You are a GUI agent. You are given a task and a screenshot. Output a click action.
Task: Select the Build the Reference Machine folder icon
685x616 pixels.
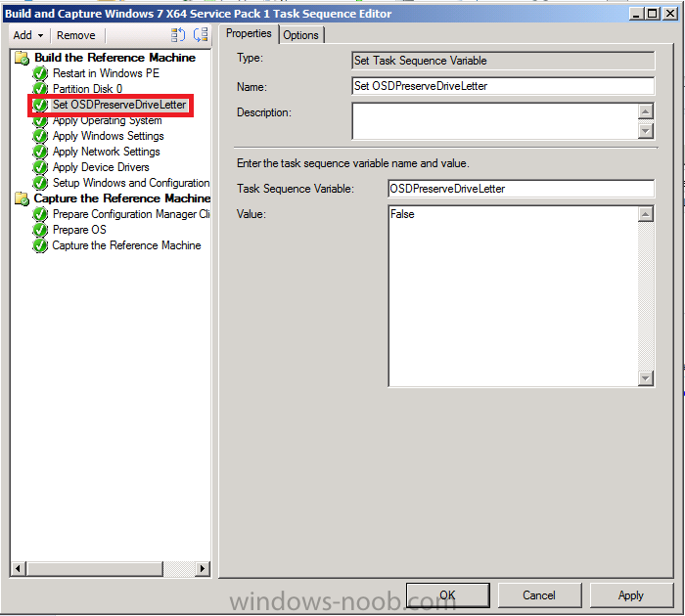coord(22,58)
